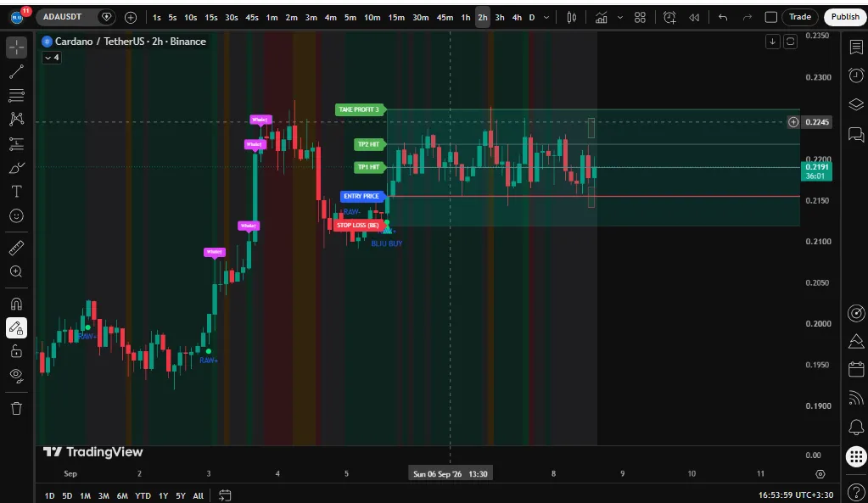Select the trend line drawing tool
Screen dimensions: 868x503
(x=17, y=71)
